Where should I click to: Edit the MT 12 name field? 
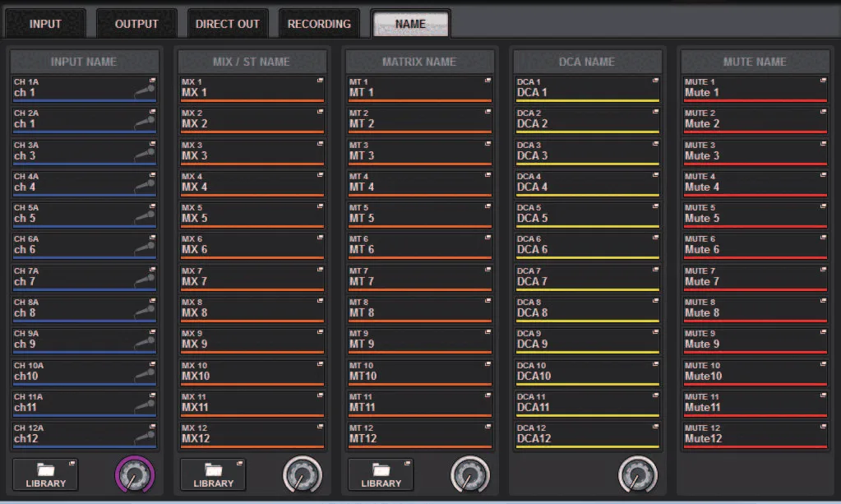420,435
